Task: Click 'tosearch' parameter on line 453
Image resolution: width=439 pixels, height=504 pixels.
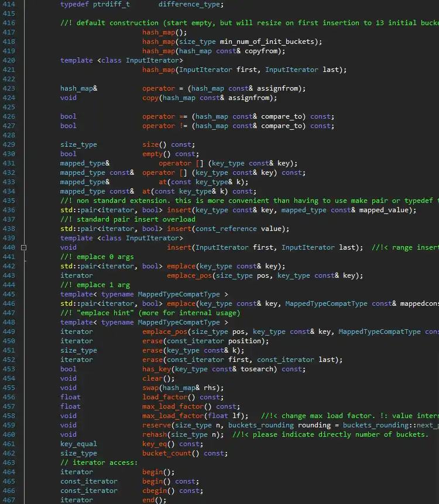Action: pos(256,369)
